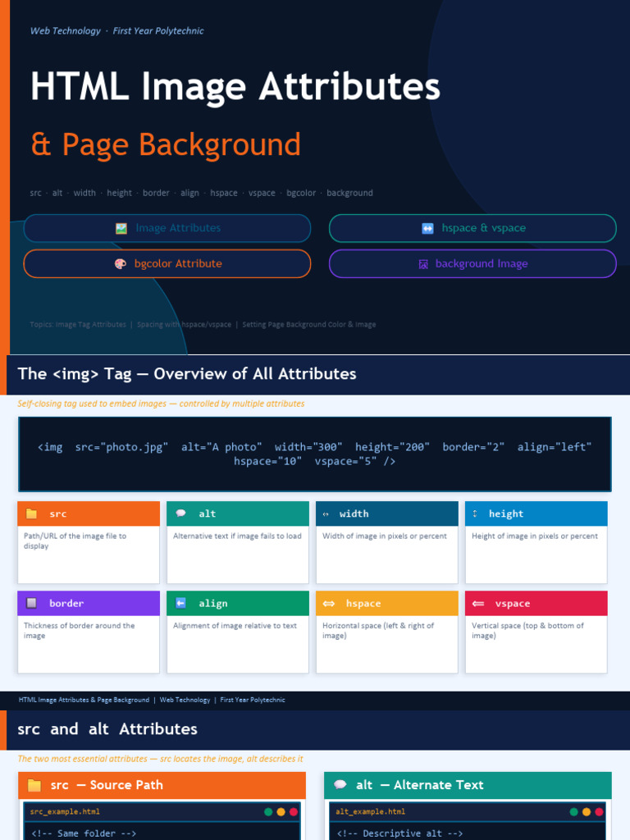Open the hspace & vspace pill button

pyautogui.click(x=472, y=228)
